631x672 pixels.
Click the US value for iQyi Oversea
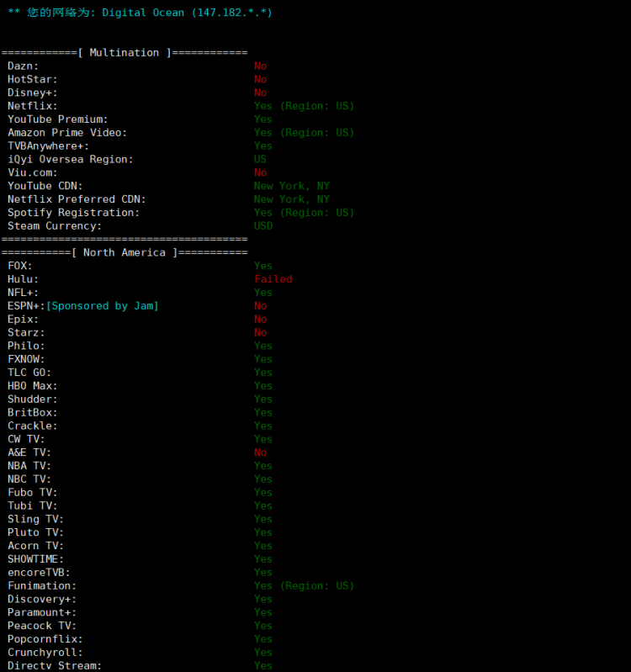pos(260,159)
